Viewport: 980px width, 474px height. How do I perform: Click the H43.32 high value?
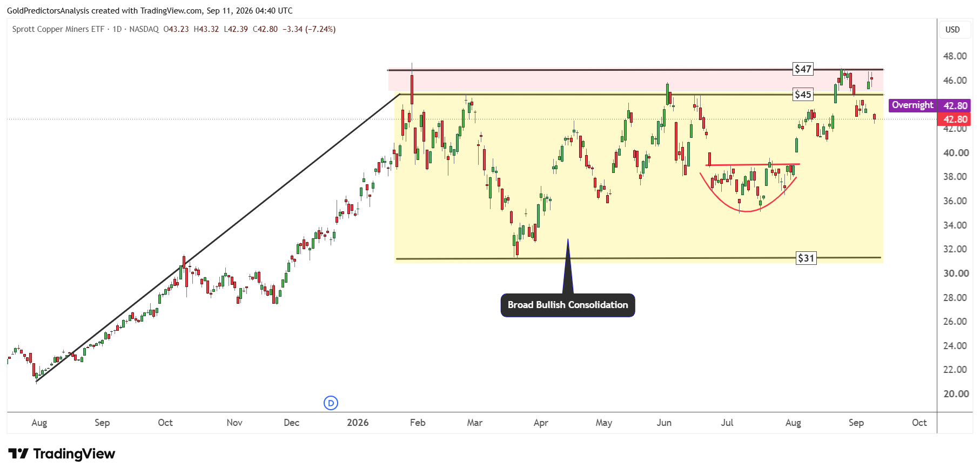tap(206, 29)
